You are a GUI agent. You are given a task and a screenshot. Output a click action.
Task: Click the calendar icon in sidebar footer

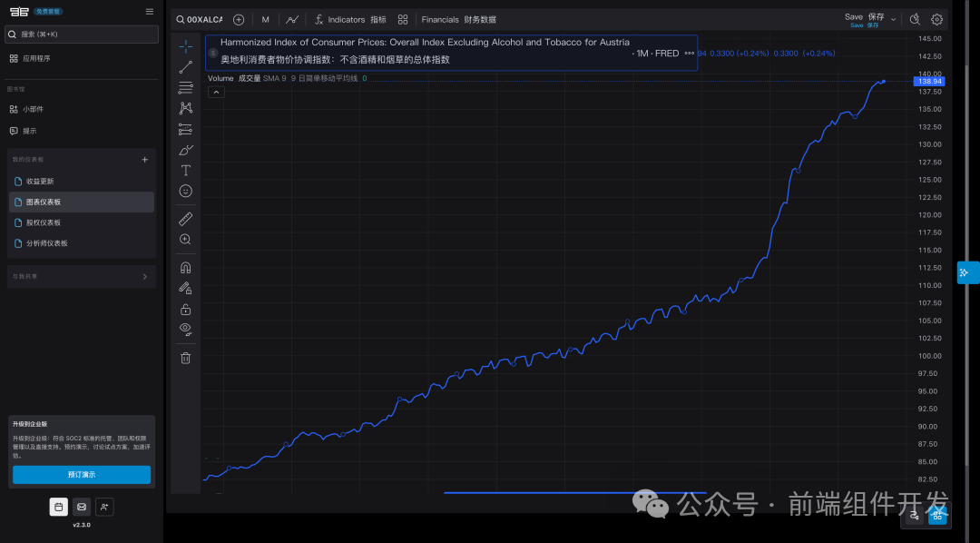[59, 507]
